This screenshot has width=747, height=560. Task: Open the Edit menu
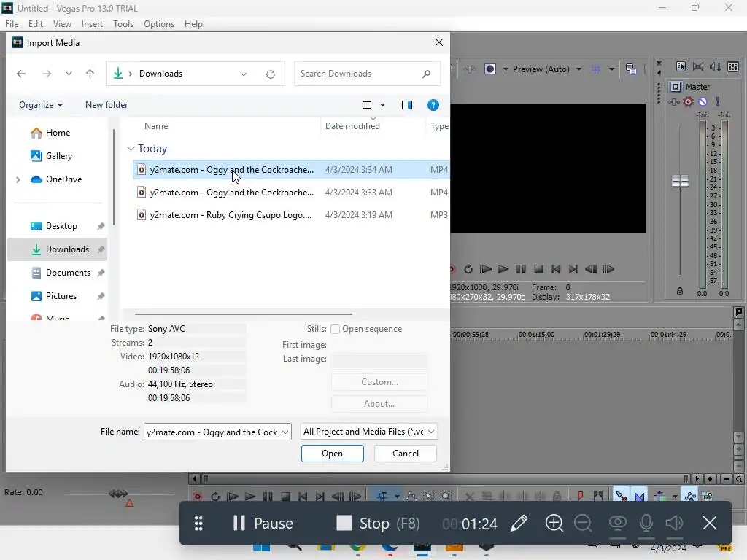pyautogui.click(x=35, y=24)
